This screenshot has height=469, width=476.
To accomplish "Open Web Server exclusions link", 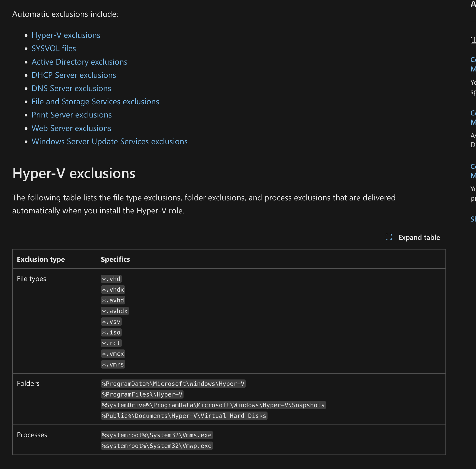I will (72, 128).
